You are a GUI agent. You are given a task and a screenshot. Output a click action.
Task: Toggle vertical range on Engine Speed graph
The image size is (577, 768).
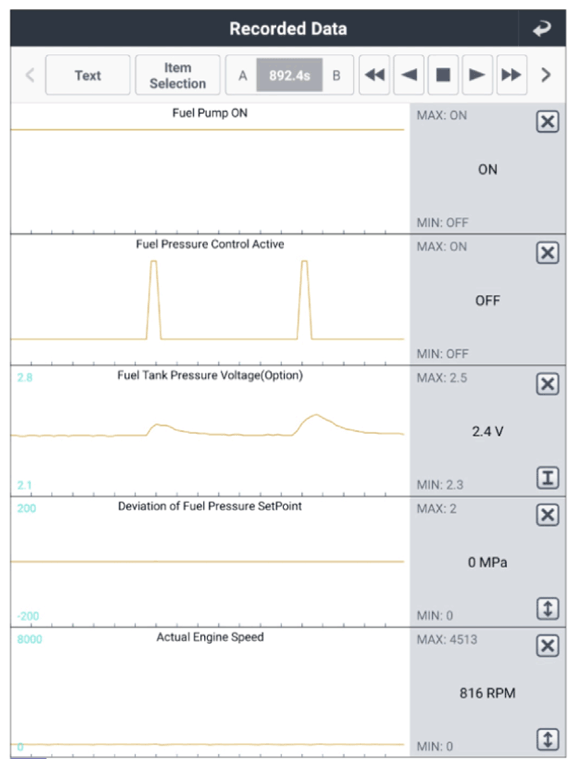click(548, 739)
